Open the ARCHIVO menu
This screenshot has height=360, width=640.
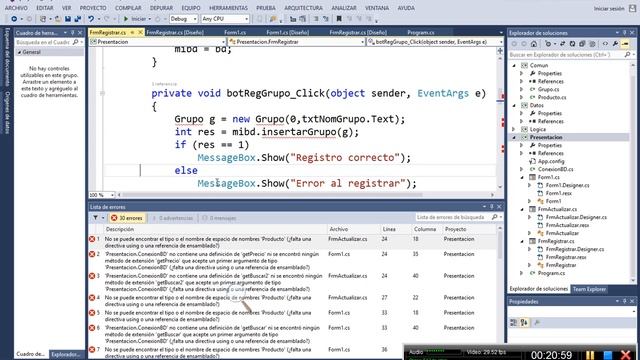tap(16, 8)
